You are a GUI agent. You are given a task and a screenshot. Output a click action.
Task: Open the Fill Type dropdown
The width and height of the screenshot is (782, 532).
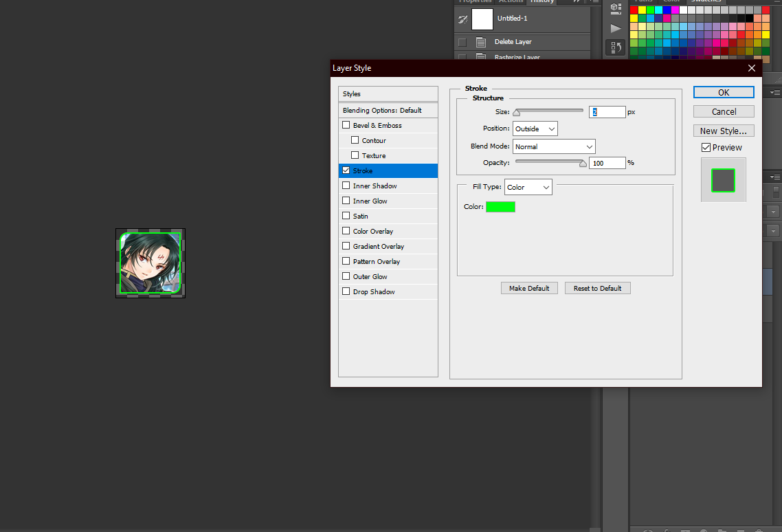528,187
